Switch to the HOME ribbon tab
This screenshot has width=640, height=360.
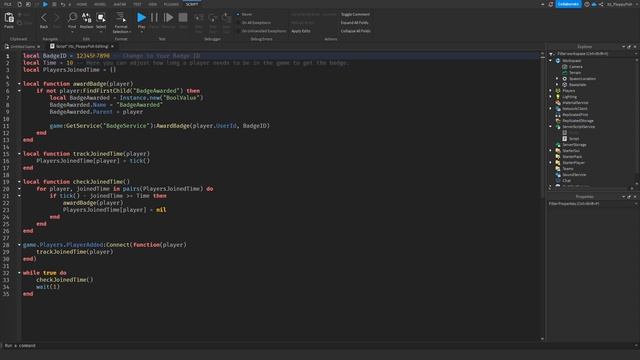tap(82, 4)
